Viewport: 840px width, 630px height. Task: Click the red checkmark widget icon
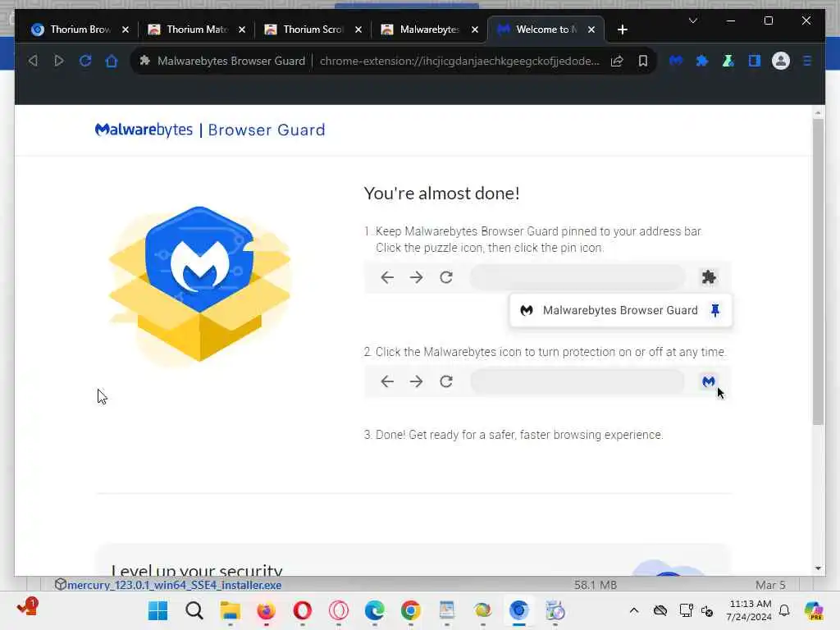pyautogui.click(x=27, y=607)
